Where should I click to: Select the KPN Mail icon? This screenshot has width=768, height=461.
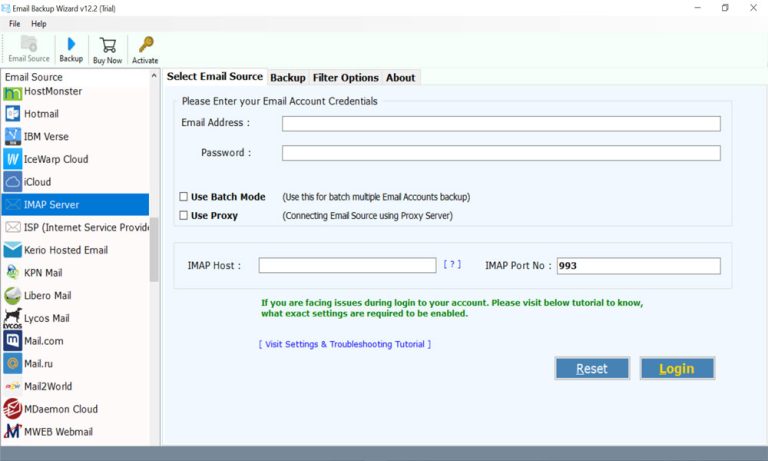13,272
